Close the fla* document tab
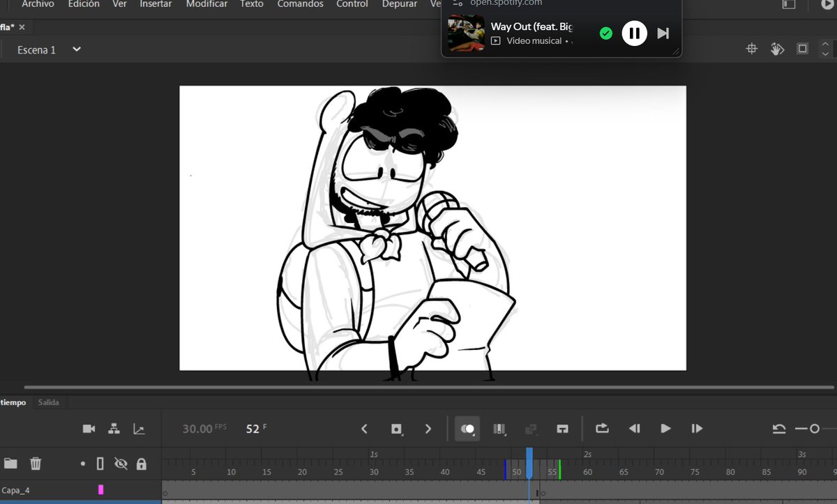 click(22, 27)
